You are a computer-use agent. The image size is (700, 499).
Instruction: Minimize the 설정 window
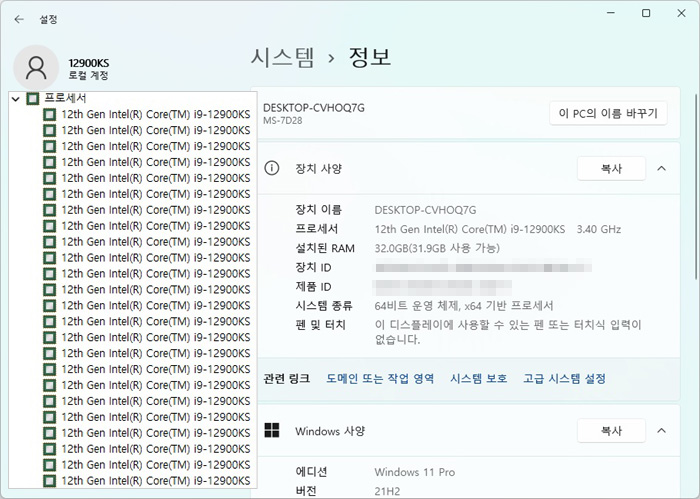pos(611,13)
